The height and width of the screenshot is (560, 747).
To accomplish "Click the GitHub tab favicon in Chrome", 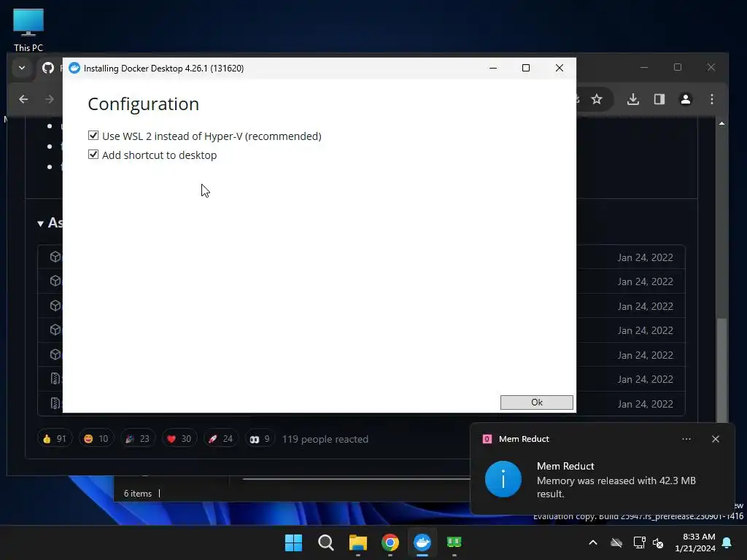I will tap(48, 68).
